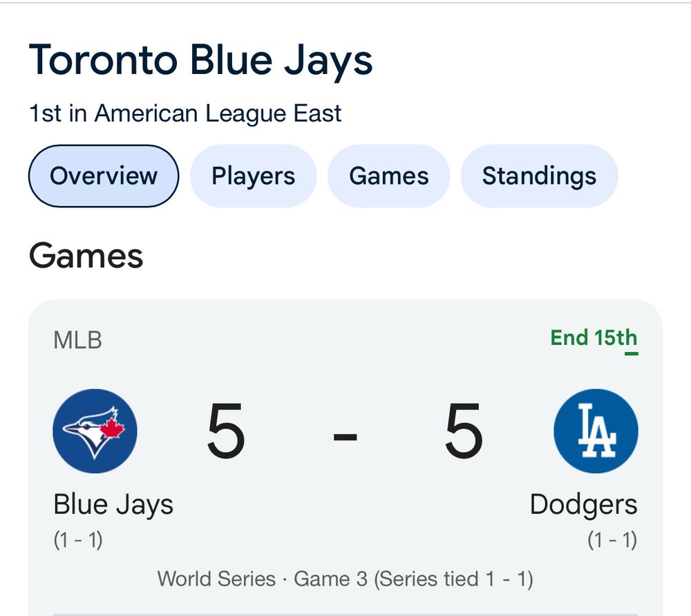Click the Toronto Blue Jays team logo
Screen dimensions: 691x616
tap(95, 430)
